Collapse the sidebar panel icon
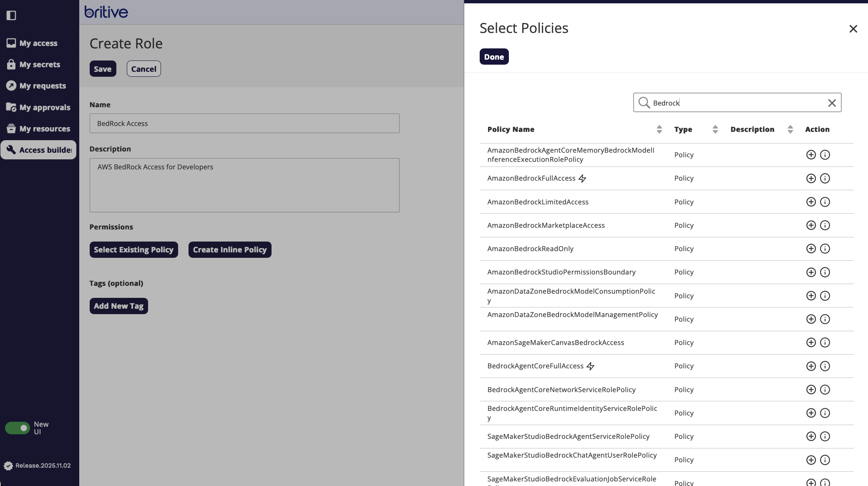 point(11,15)
